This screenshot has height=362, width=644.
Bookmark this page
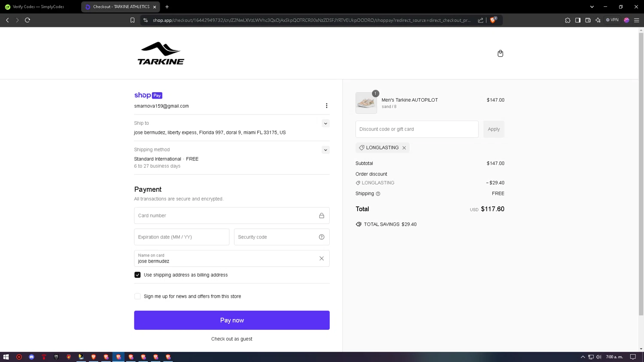(x=132, y=20)
